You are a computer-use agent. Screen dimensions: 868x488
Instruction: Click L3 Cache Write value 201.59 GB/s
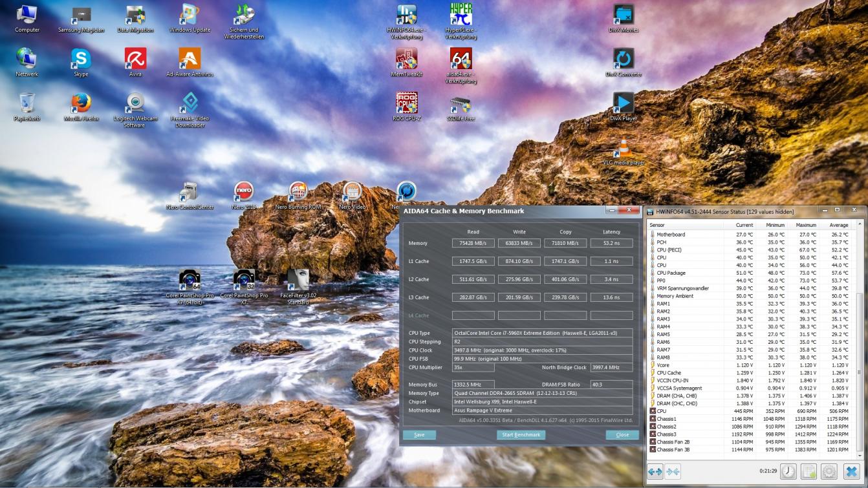tap(519, 297)
